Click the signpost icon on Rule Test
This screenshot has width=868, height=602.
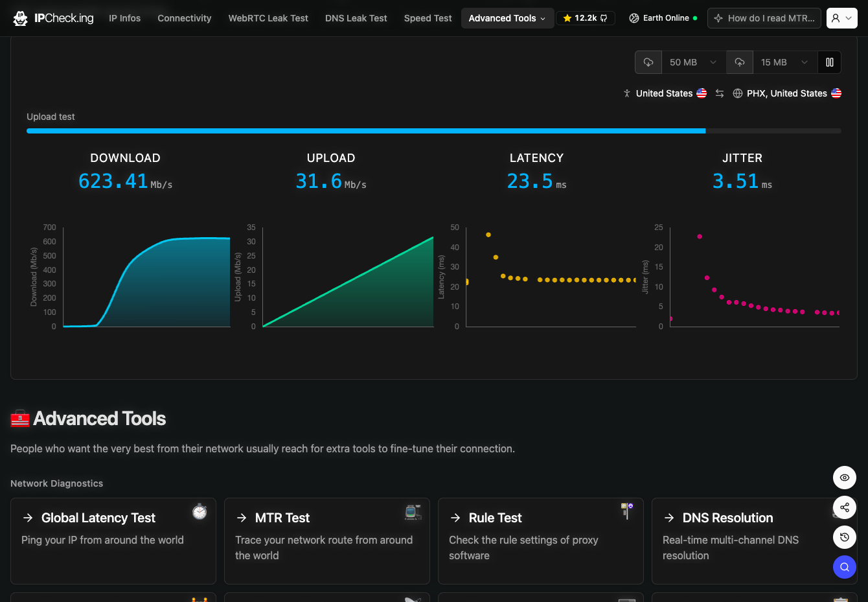627,511
